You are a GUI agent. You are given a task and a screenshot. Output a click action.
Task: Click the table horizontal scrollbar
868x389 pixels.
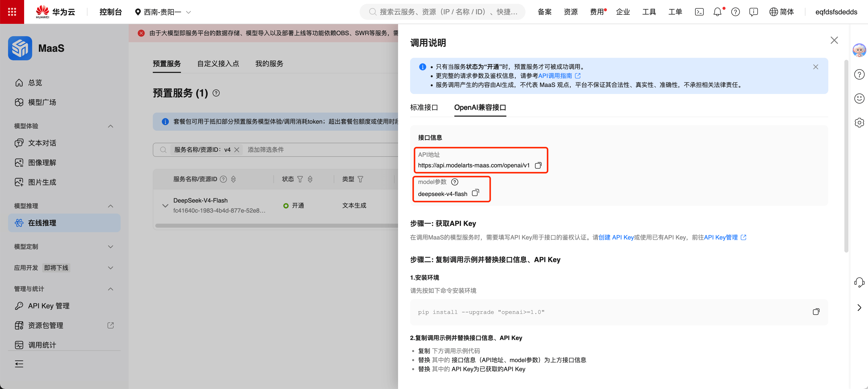point(277,226)
